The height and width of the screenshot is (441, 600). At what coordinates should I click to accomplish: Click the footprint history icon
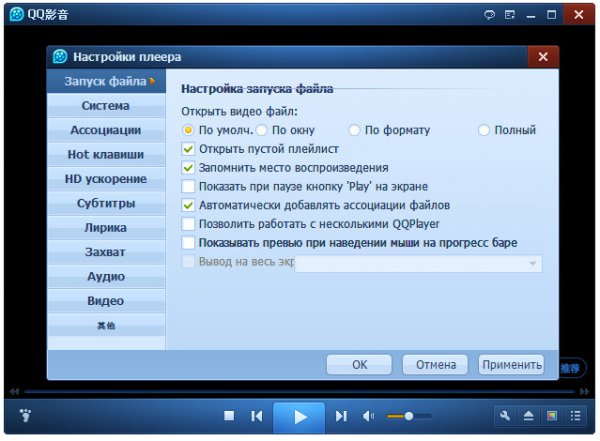25,415
